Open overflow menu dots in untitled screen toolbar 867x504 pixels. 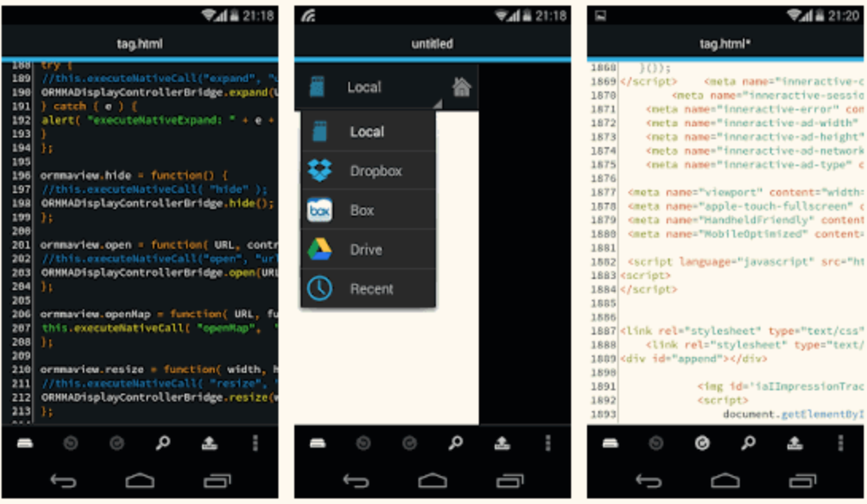click(x=548, y=444)
